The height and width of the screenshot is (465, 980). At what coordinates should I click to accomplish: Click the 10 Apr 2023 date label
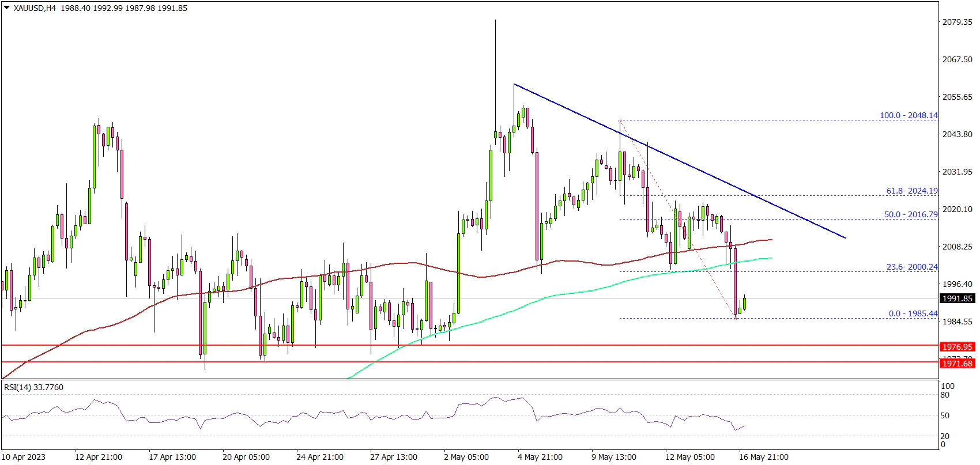[x=24, y=457]
